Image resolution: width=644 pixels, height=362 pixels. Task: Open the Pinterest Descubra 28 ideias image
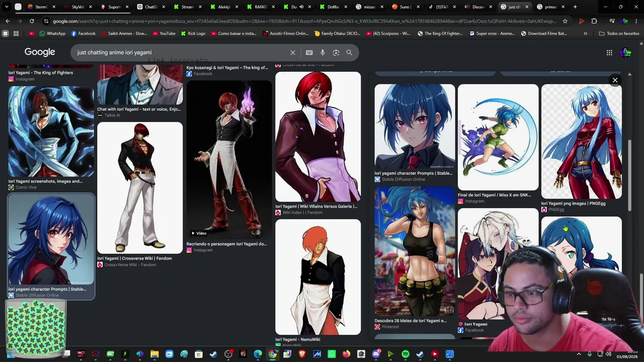pyautogui.click(x=415, y=251)
